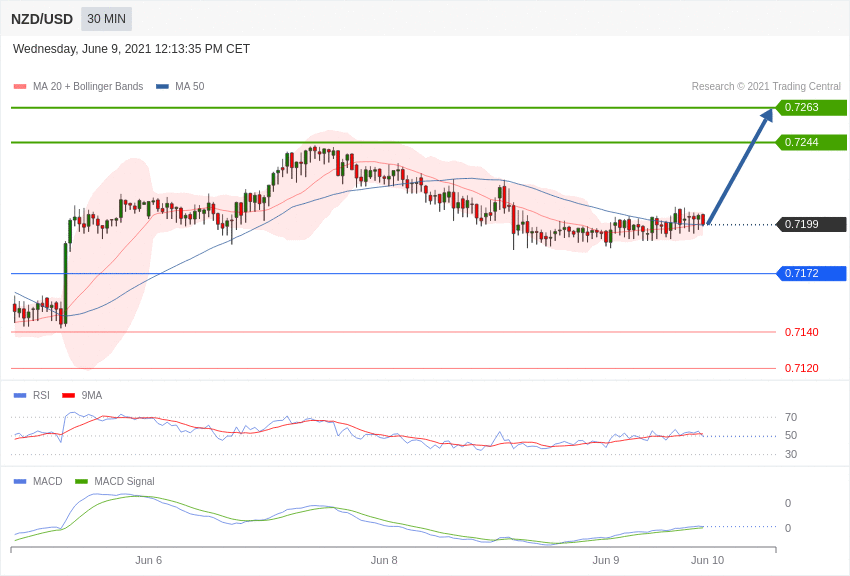
Task: Click the 0.7120 red support label
Action: 802,368
